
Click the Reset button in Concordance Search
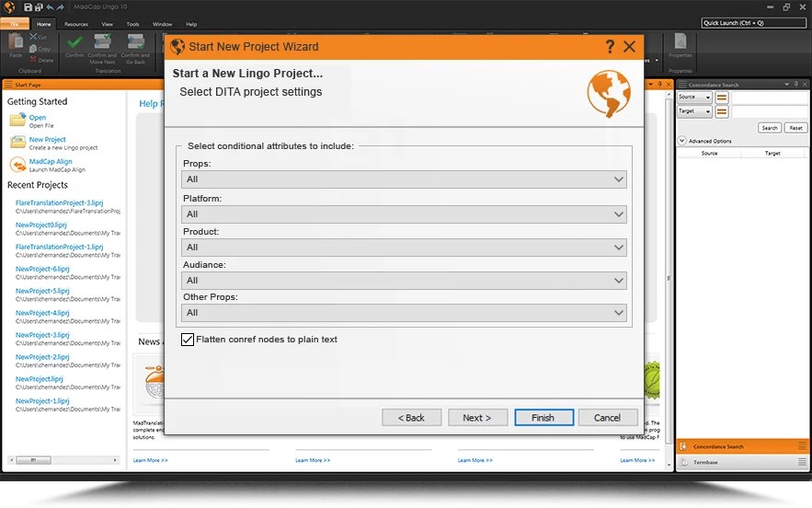coord(796,128)
